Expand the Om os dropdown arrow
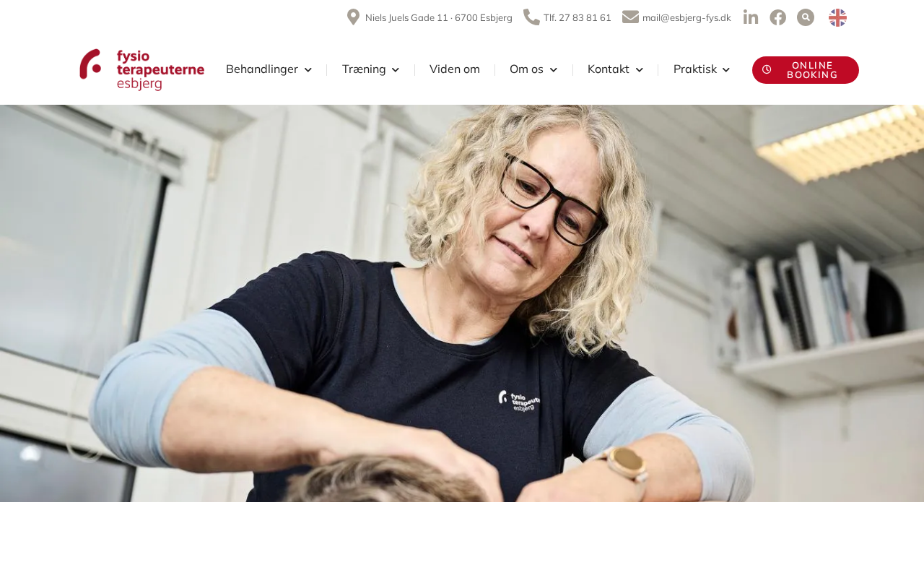 click(554, 70)
